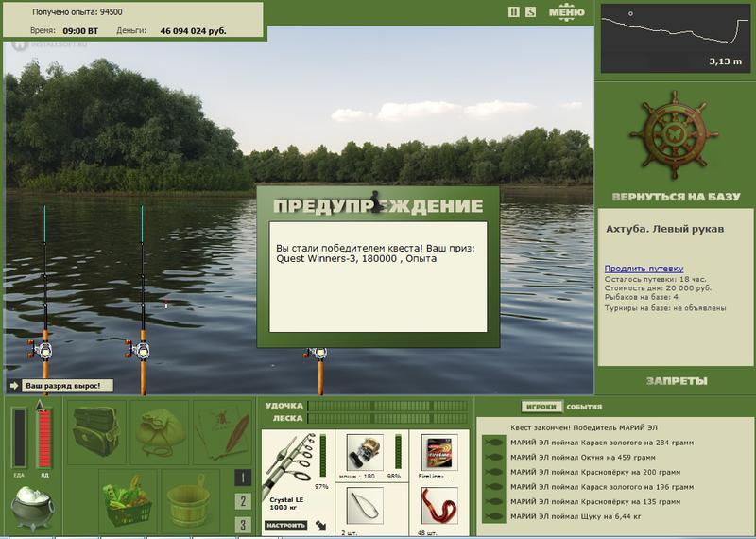756x539 pixels.
Task: Click the red ЯД level bar
Action: click(x=44, y=438)
